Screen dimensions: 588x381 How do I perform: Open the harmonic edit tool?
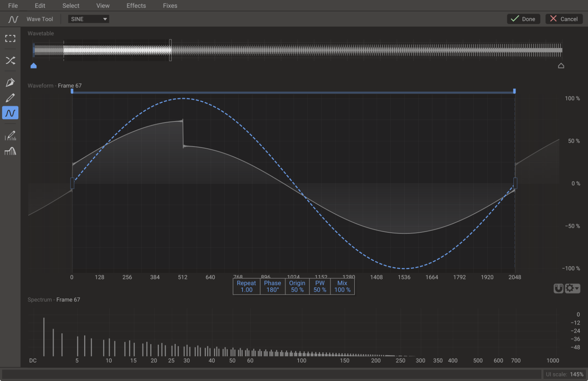pos(10,135)
